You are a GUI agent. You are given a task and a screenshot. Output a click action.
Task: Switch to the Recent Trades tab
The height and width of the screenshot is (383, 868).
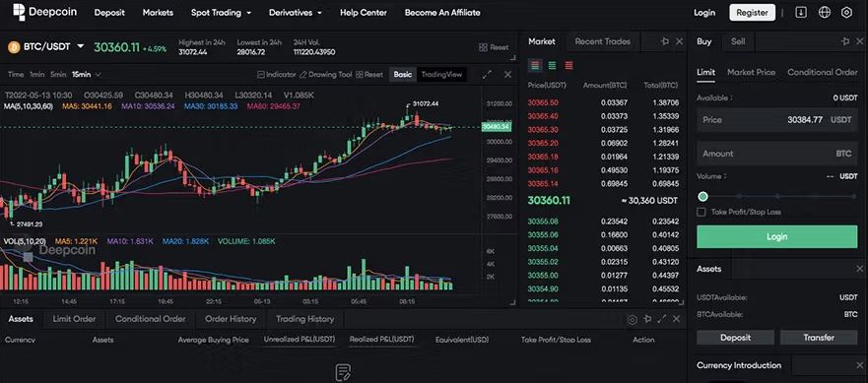coord(602,41)
